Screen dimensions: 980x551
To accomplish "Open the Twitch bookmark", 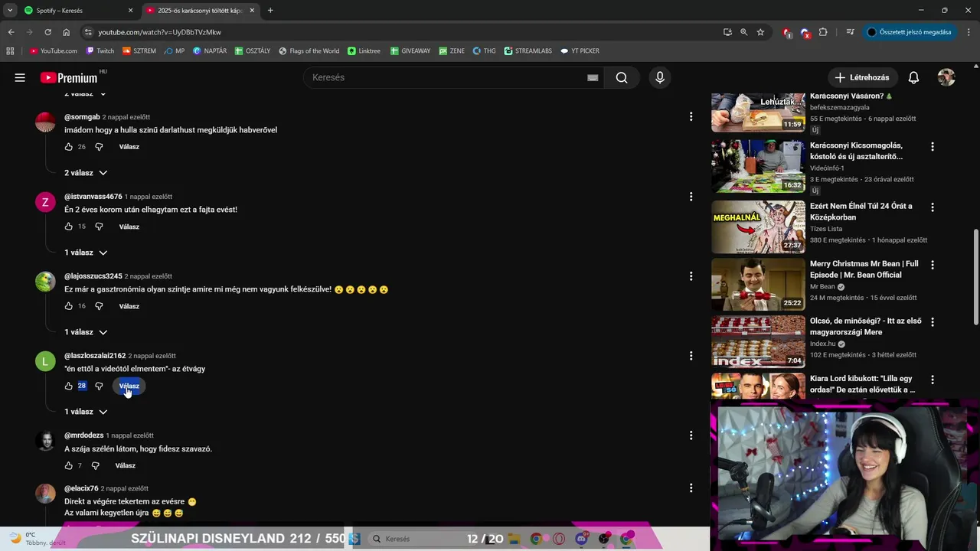I will (x=100, y=51).
